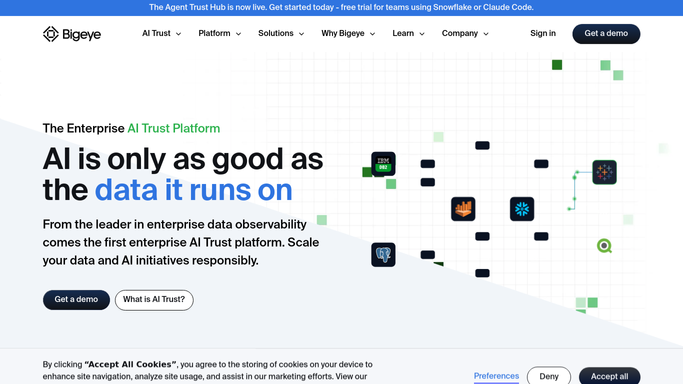Deny cookies with the Deny button
The image size is (683, 384).
(x=548, y=376)
